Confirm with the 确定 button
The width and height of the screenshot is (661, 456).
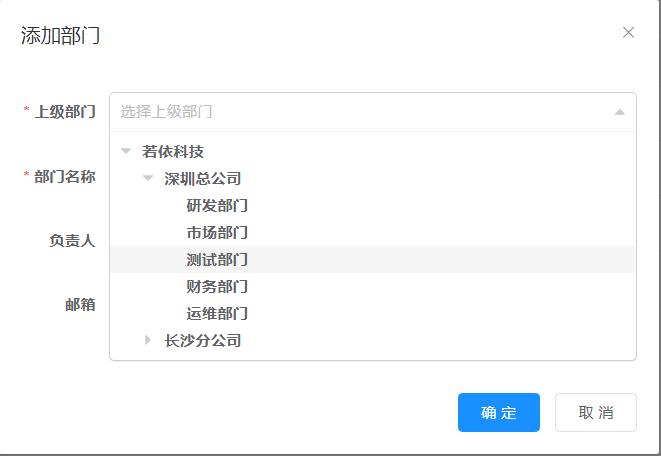(x=499, y=413)
